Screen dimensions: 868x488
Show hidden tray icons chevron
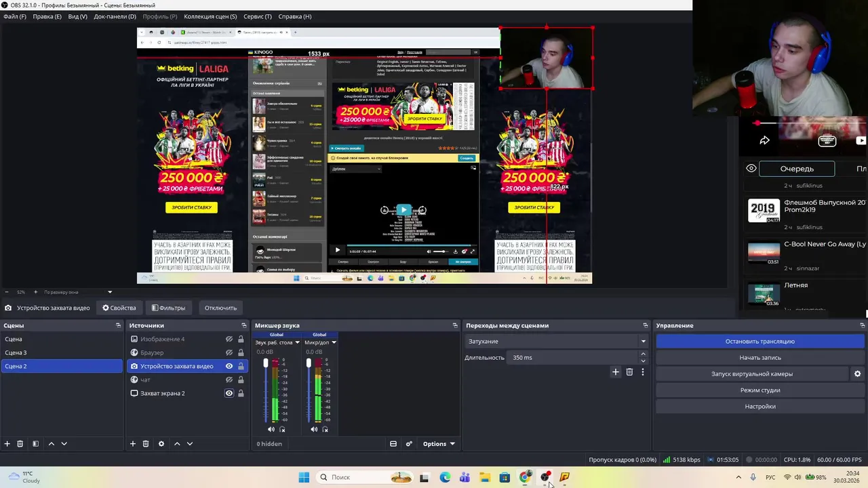point(738,477)
